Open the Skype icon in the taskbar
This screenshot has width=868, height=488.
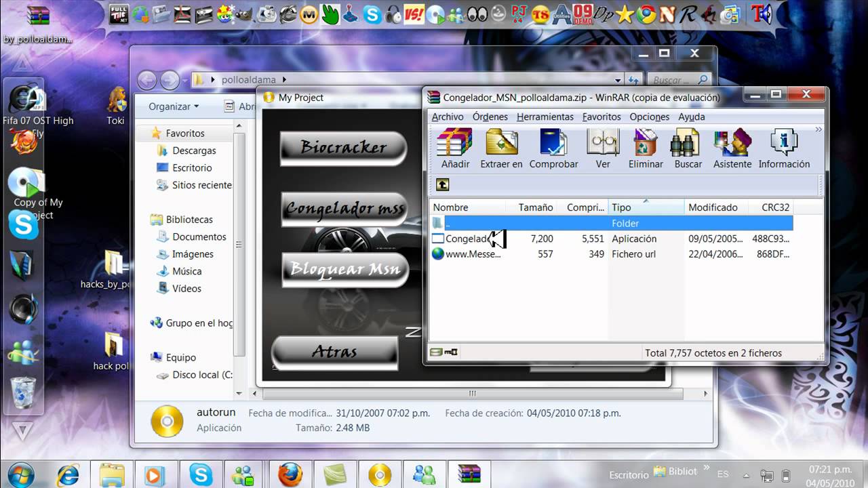pos(201,474)
